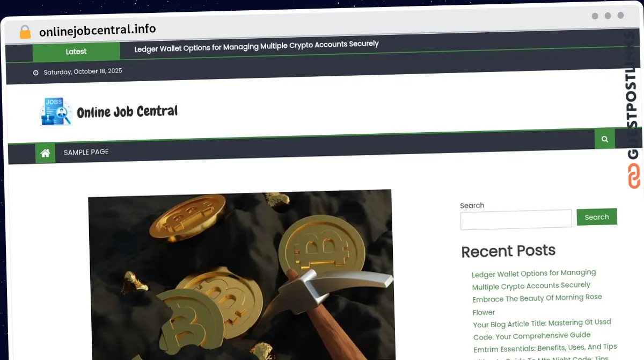The image size is (644, 360).
Task: Click the green Search button in sidebar
Action: coord(597,217)
